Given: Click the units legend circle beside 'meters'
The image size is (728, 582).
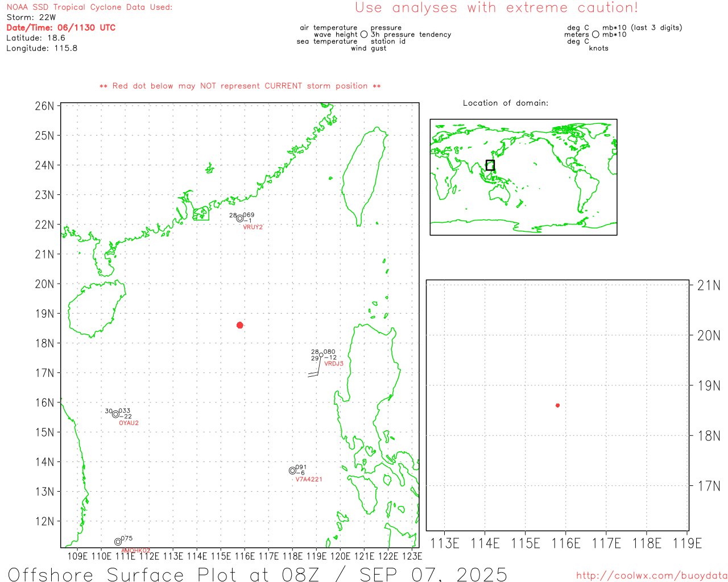Looking at the screenshot, I should pos(595,34).
